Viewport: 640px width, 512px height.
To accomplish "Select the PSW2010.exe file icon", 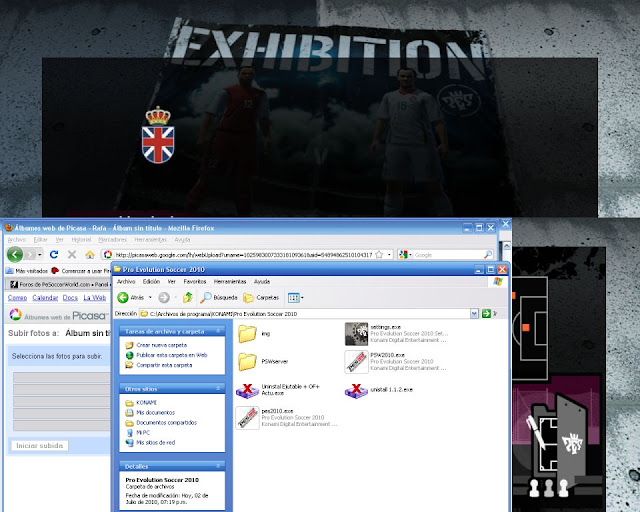I will click(x=356, y=361).
